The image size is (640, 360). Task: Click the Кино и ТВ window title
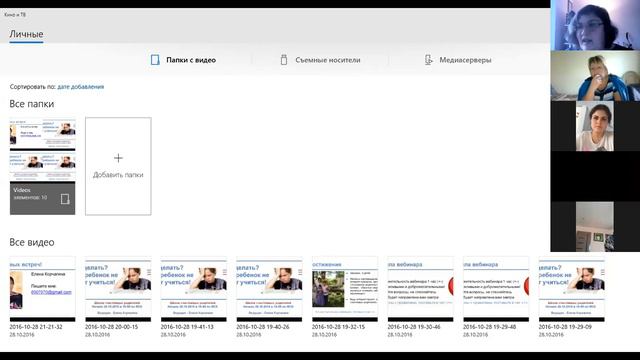click(15, 15)
